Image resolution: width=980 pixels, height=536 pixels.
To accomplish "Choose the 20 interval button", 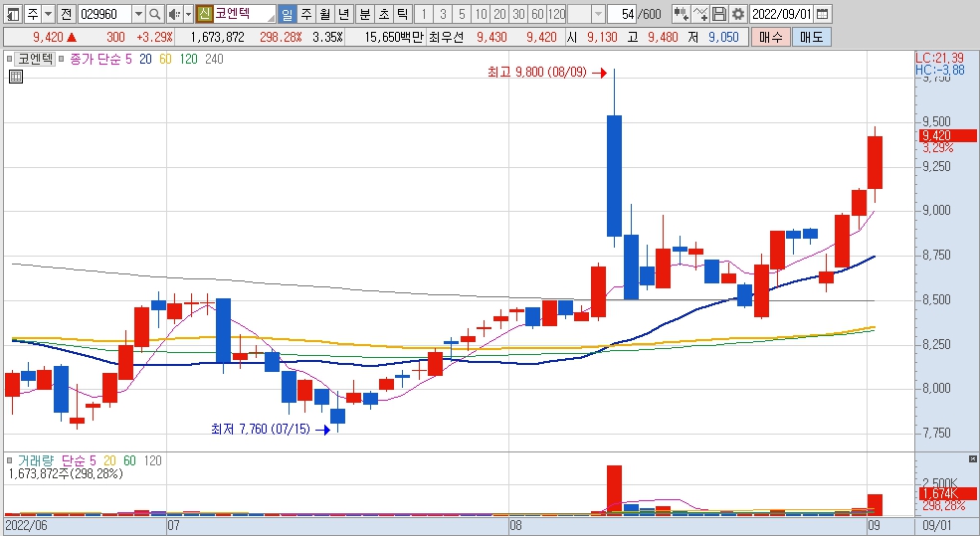I will (499, 14).
